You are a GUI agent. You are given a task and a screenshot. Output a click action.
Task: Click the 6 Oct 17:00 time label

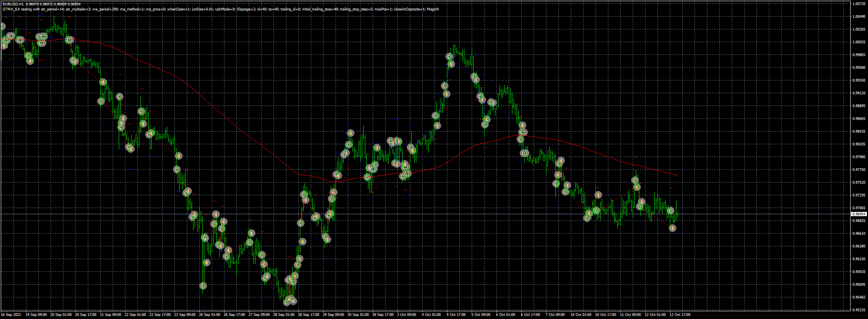pos(530,315)
